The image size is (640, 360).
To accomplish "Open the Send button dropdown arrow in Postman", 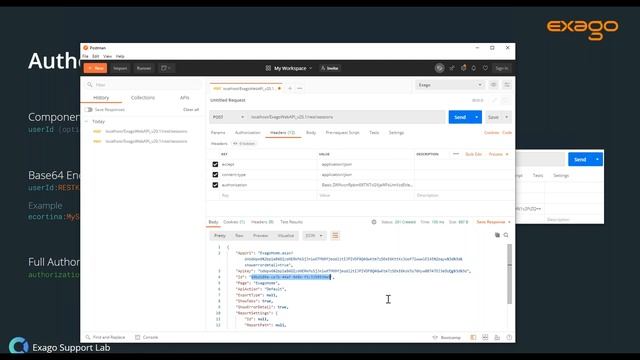I will [477, 117].
